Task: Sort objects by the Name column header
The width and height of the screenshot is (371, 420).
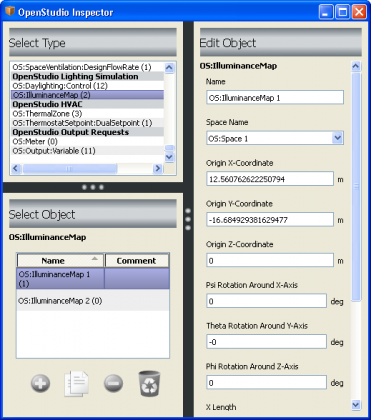Action: click(60, 261)
